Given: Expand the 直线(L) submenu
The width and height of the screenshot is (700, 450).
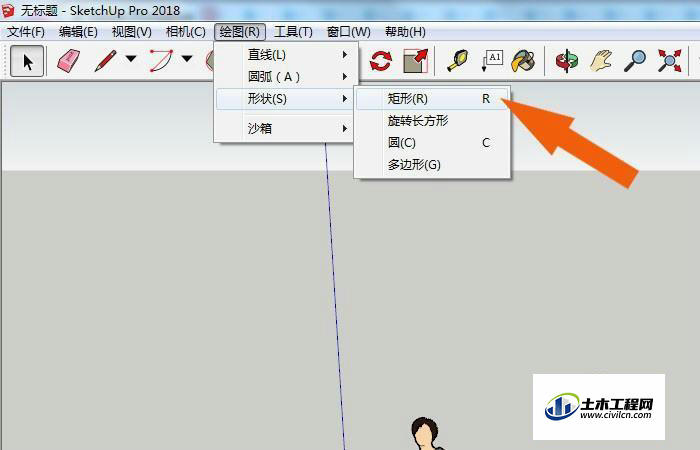Looking at the screenshot, I should [x=286, y=54].
